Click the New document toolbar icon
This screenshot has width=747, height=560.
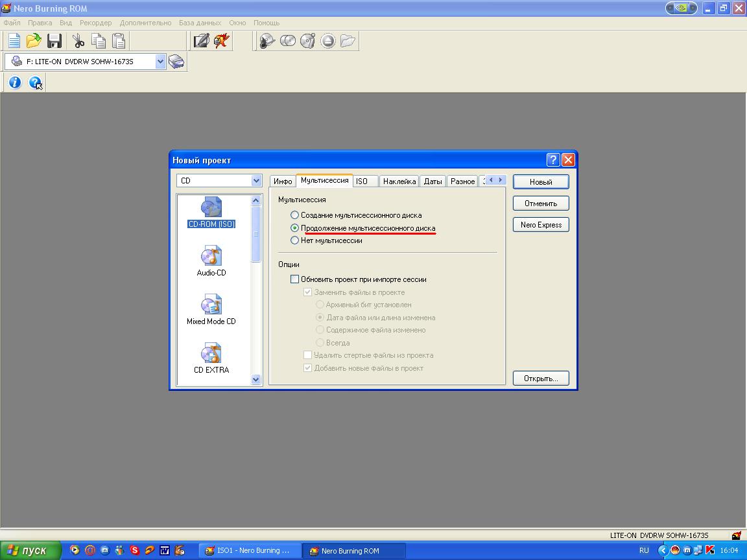14,41
